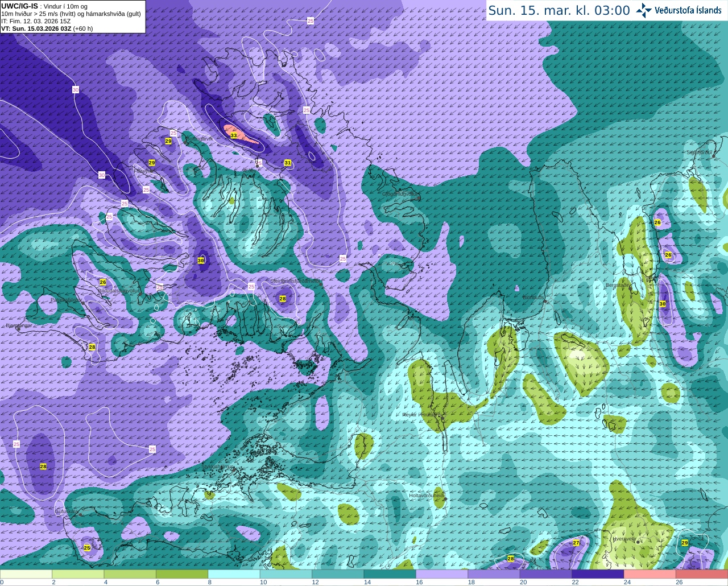Click the 2–4 m/s light green swatch
The height and width of the screenshot is (586, 728).
[x=78, y=574]
